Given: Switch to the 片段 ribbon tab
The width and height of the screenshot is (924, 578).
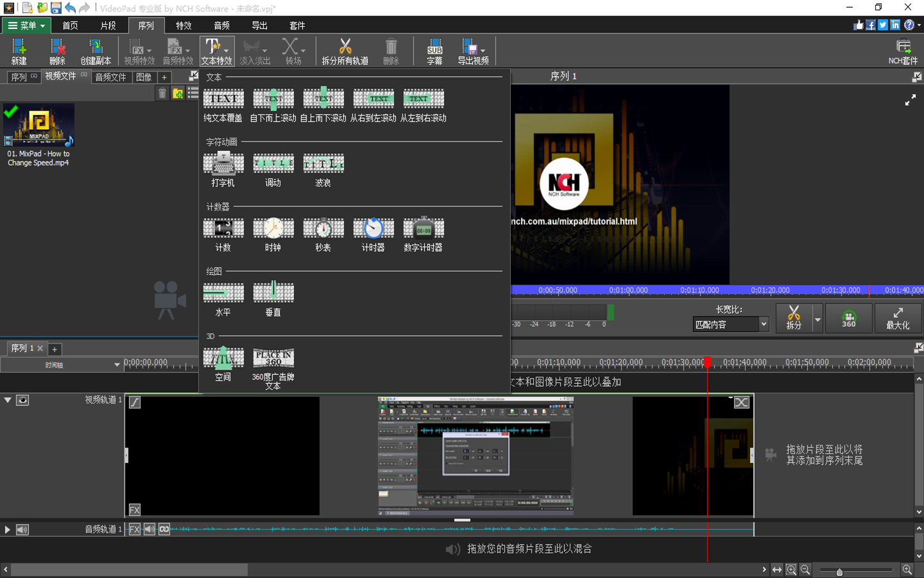Looking at the screenshot, I should tap(108, 26).
